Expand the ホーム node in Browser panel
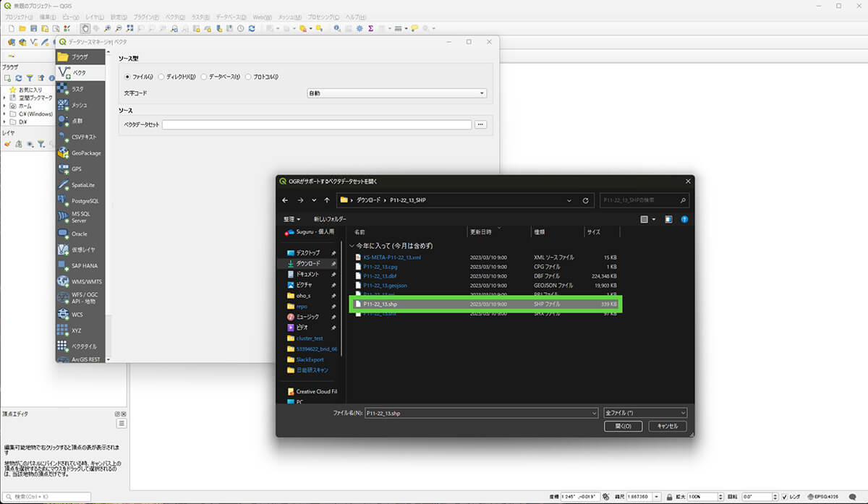Image resolution: width=868 pixels, height=504 pixels. click(4, 106)
